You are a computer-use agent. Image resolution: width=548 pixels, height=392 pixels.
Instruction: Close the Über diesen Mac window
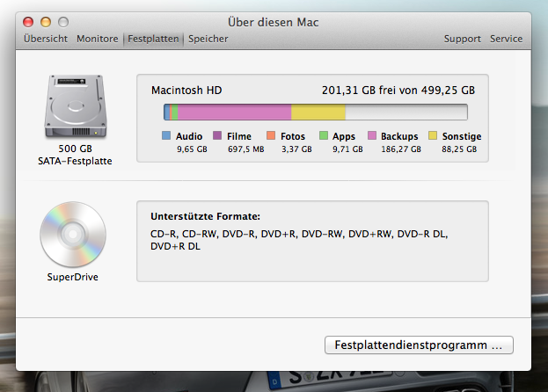(28, 22)
